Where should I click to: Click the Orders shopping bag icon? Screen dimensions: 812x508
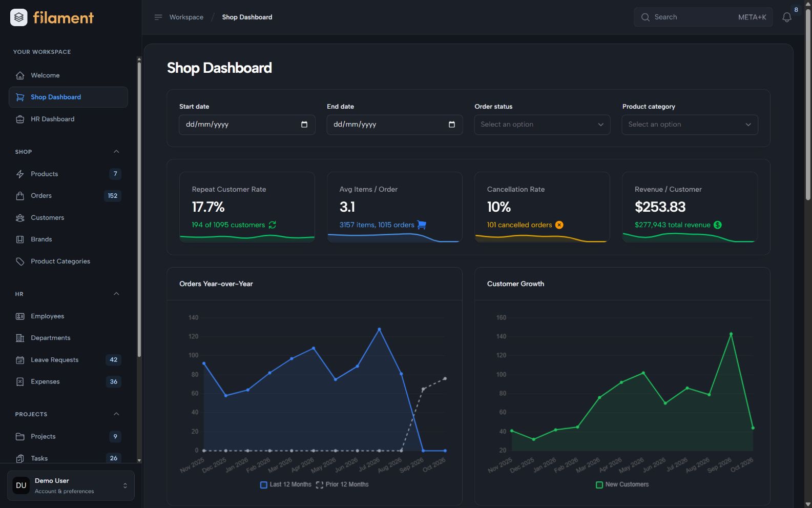pos(20,196)
